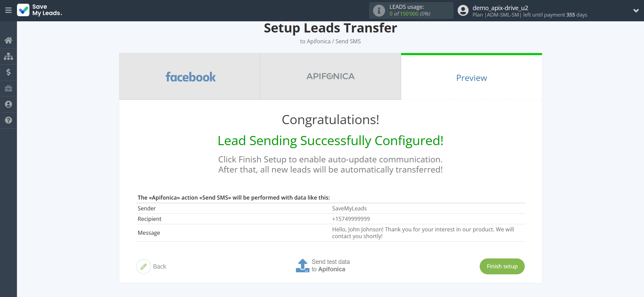Open the billing dollar icon

tap(8, 72)
